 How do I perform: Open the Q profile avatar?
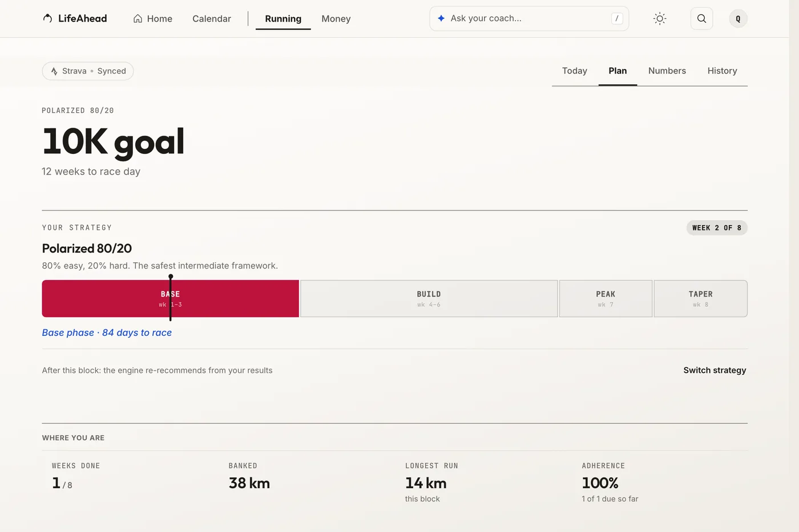738,19
